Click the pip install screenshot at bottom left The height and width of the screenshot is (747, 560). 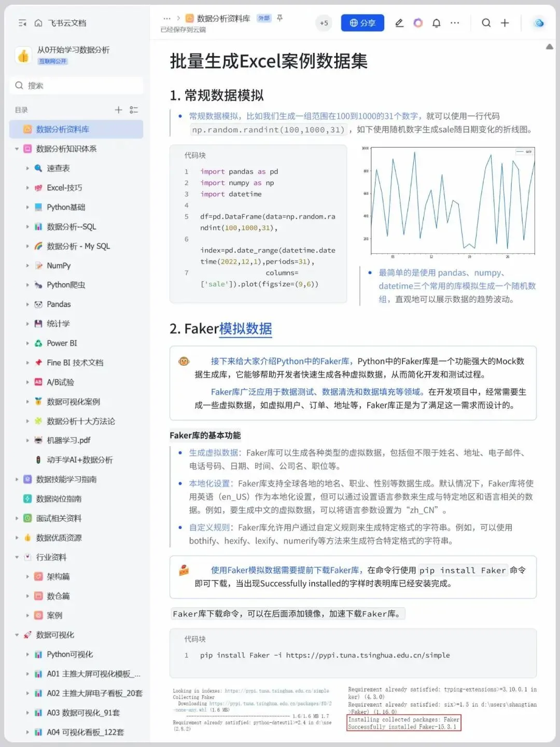253,710
